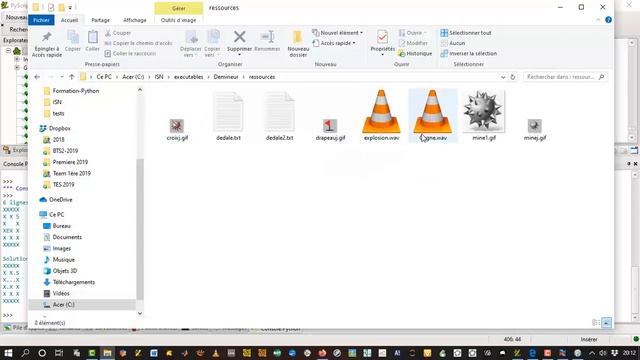Click Aucun to deselect
Image resolution: width=640 pixels, height=360 pixels.
(453, 43)
